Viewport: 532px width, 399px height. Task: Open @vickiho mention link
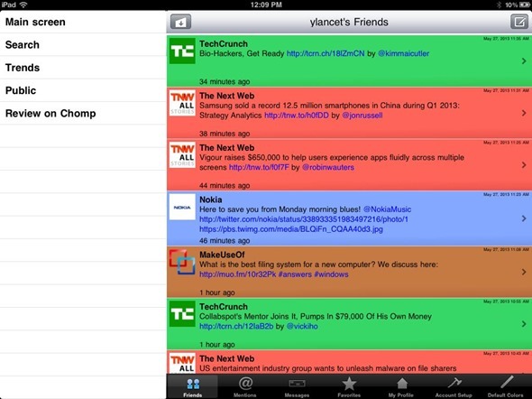(x=302, y=326)
